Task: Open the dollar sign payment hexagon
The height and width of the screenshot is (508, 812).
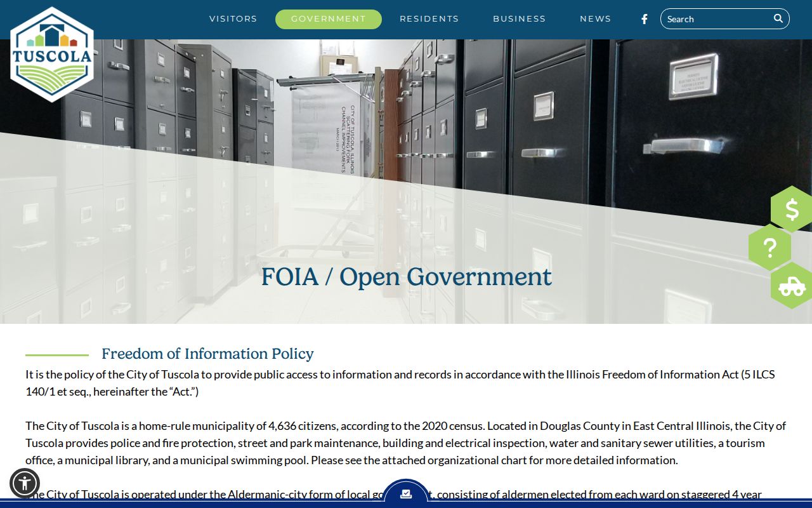Action: (x=792, y=209)
